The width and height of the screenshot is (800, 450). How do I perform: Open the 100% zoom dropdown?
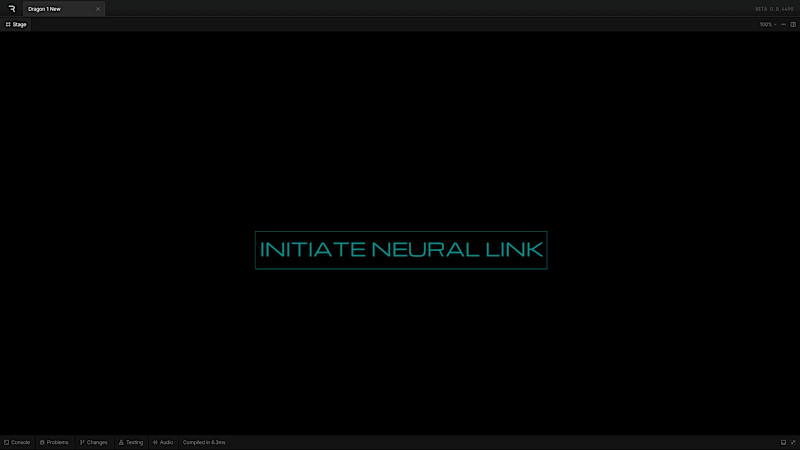[767, 24]
